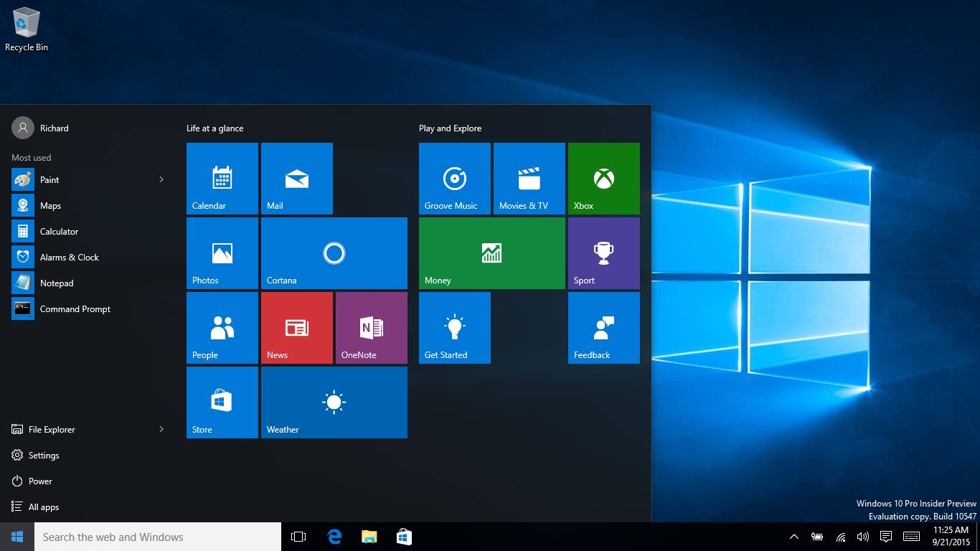Screen dimensions: 980x551
Task: Open the Mail tile
Action: click(x=297, y=179)
